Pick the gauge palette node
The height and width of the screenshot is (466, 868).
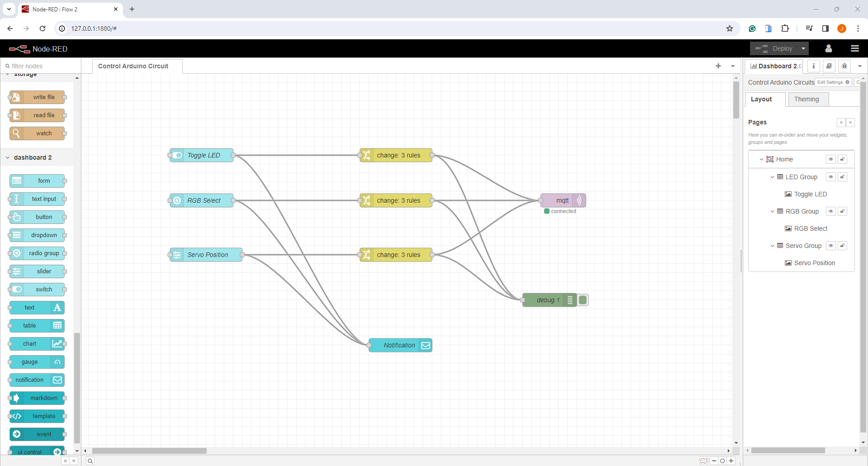(37, 362)
